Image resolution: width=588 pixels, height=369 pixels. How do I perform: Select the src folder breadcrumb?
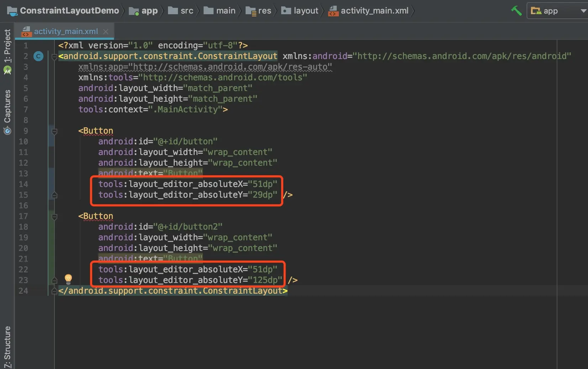coord(180,11)
